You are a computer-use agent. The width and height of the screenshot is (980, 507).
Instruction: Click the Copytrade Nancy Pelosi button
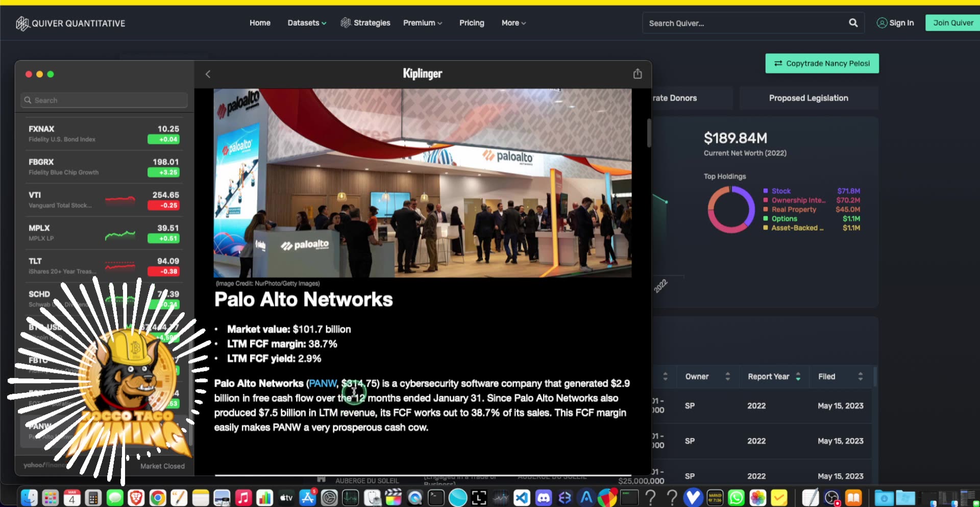click(822, 63)
